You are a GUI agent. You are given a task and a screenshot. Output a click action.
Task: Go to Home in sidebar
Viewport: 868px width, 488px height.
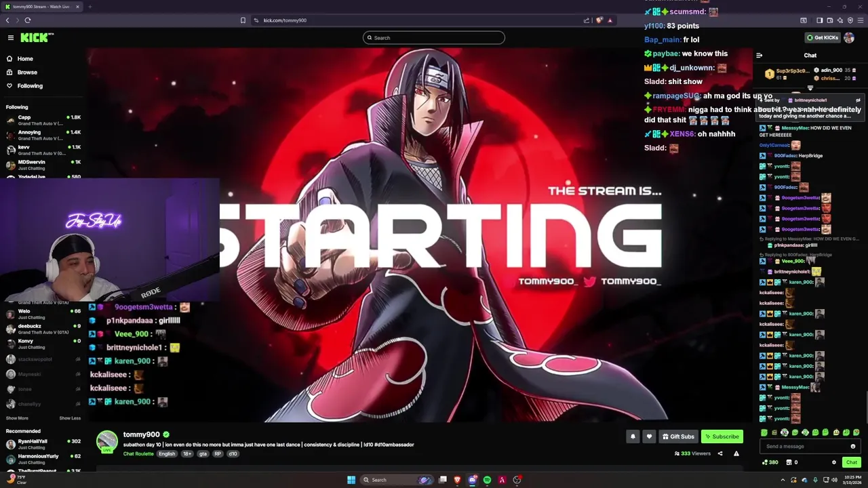pyautogui.click(x=25, y=59)
